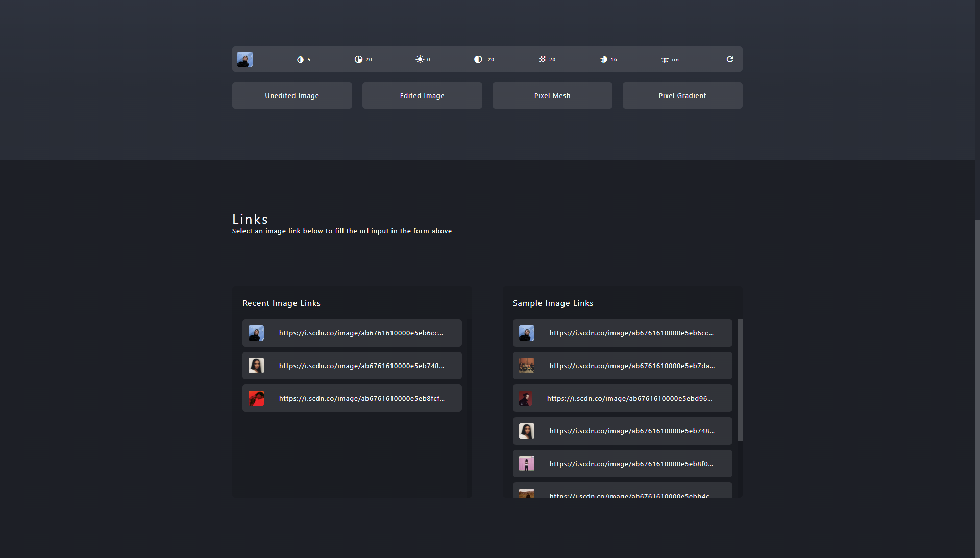Click the toolbar image thumbnail
This screenshot has width=980, height=558.
[245, 59]
